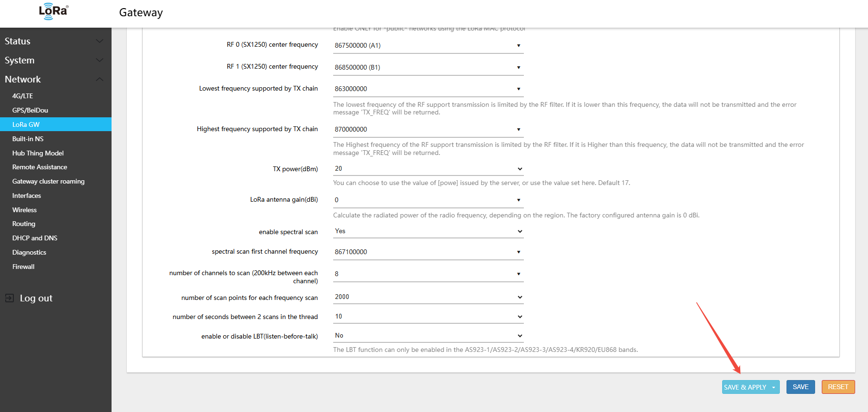Click the LoRa logo icon

pyautogui.click(x=53, y=11)
